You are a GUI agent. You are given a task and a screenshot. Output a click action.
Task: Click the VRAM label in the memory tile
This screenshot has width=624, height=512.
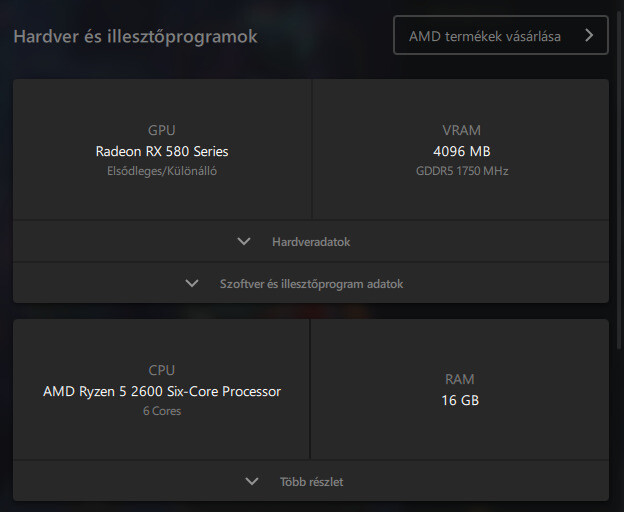pos(461,131)
